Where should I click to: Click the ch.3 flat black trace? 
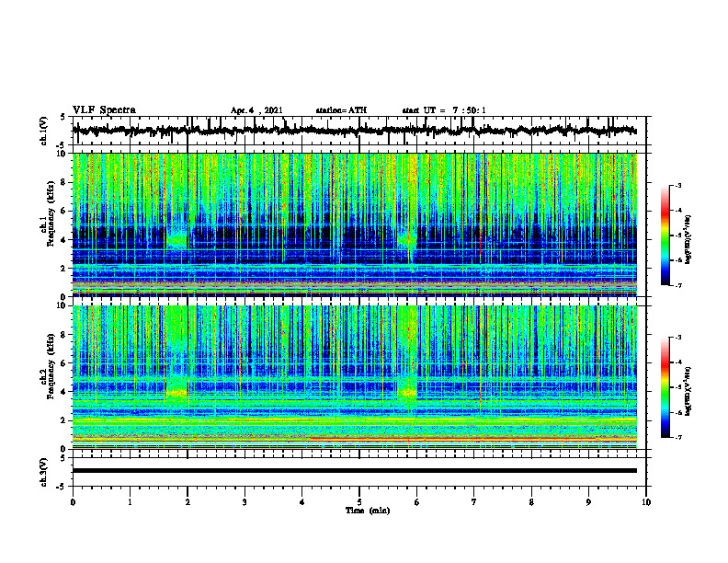click(354, 471)
